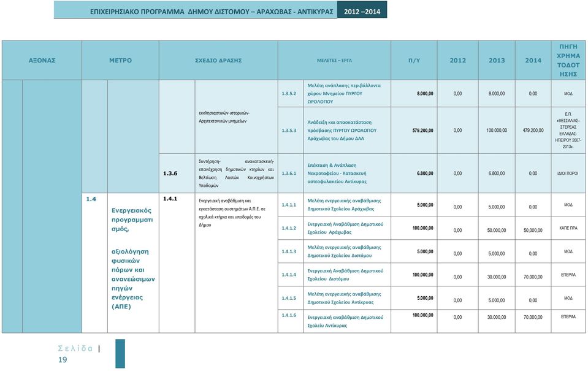
Task: Click the 2012 column header
Action: (458, 60)
